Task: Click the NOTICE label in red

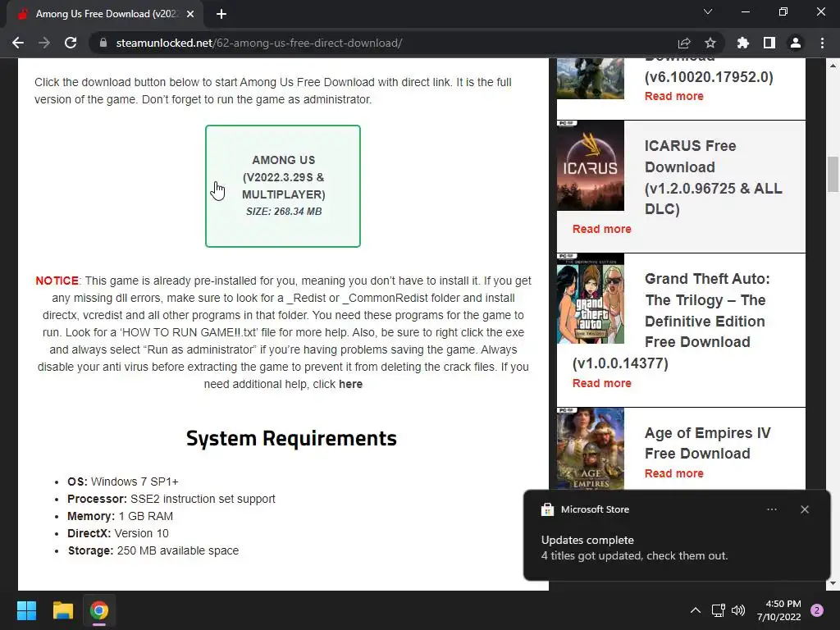Action: [x=57, y=281]
